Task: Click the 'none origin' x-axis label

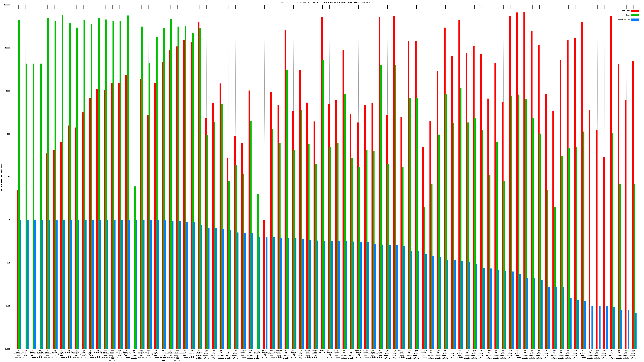Action: 322,351
